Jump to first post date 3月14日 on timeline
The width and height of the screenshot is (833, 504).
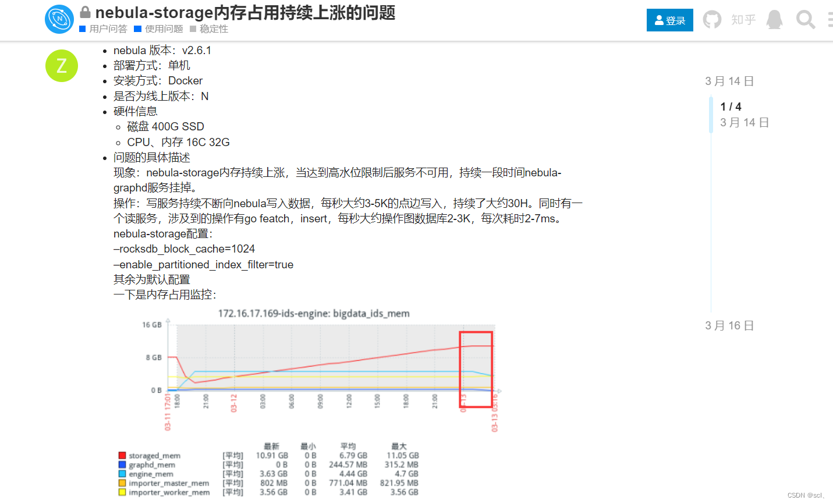pyautogui.click(x=729, y=81)
